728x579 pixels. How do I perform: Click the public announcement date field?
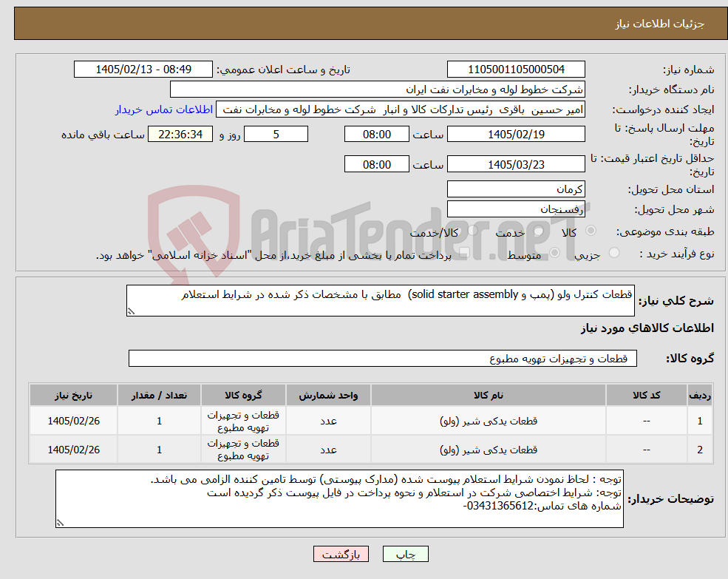point(143,70)
